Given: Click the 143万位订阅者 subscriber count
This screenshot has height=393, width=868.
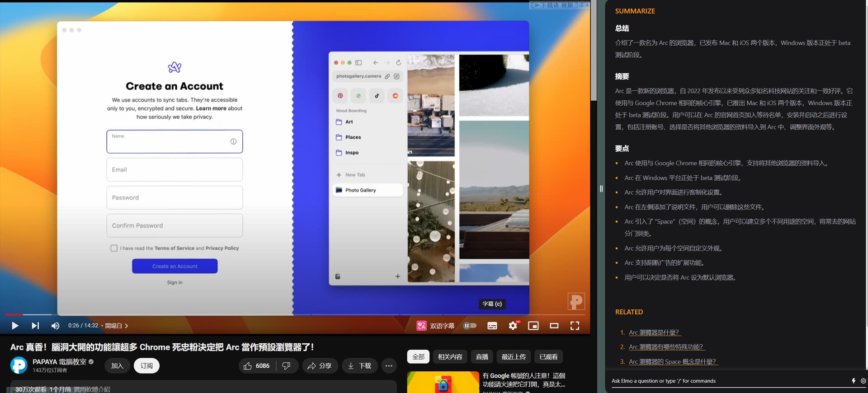Looking at the screenshot, I should point(50,370).
